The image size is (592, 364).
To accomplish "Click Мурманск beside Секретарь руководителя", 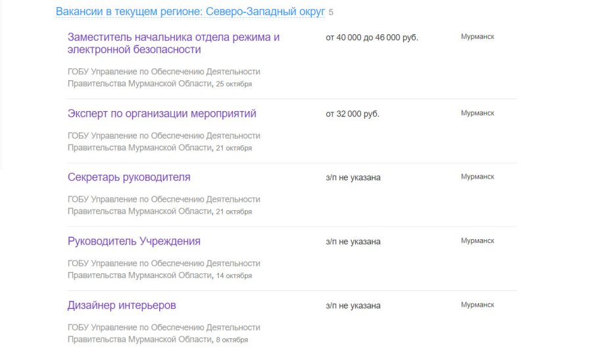I will pyautogui.click(x=477, y=177).
